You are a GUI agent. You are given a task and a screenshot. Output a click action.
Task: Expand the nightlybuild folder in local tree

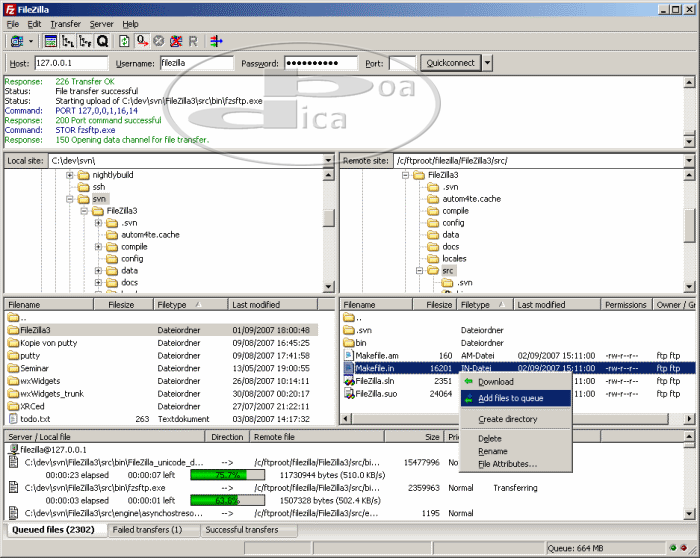tap(71, 175)
